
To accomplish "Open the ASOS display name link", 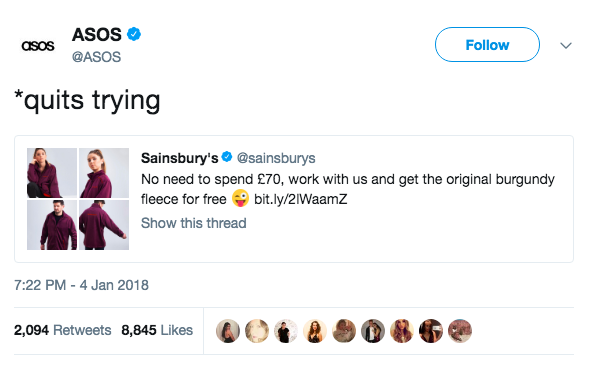I will (x=97, y=35).
